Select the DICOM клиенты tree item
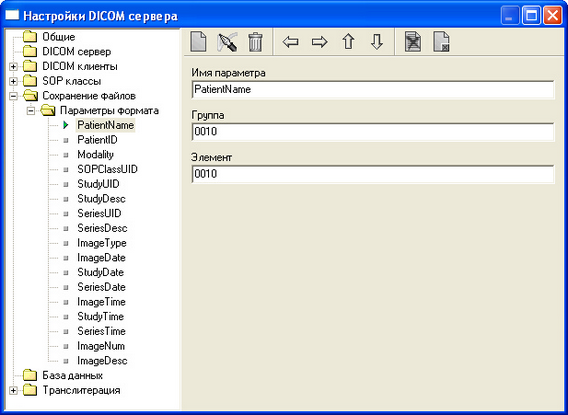Viewport: 568px width, 415px height. (80, 66)
